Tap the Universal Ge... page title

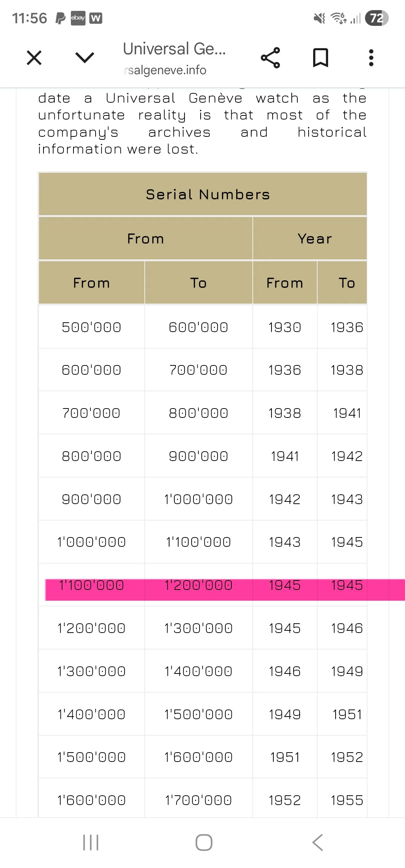click(x=174, y=49)
